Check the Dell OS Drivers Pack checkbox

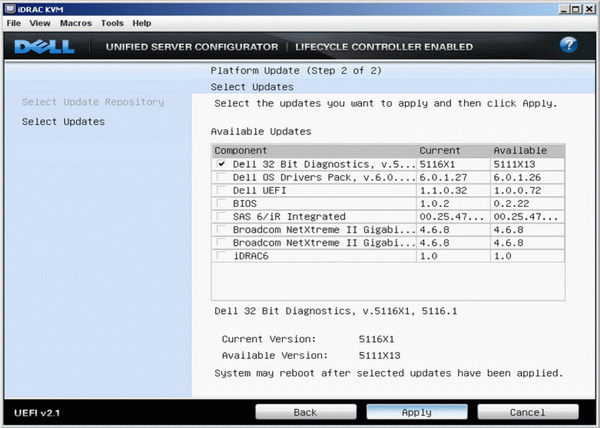point(221,177)
